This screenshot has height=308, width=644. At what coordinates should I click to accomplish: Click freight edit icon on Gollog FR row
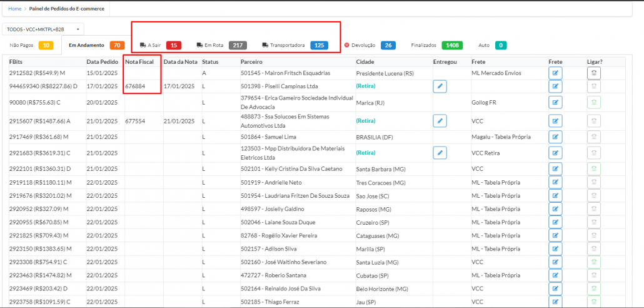click(555, 103)
